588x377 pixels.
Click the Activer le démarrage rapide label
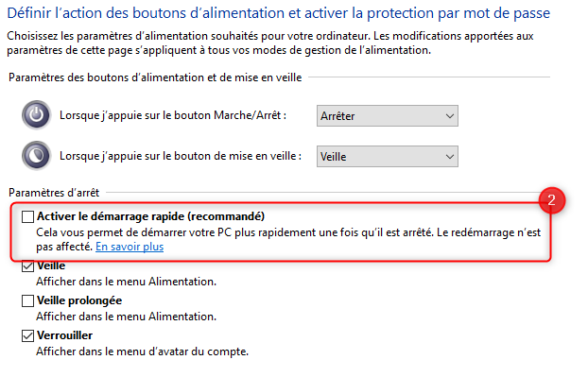tap(150, 216)
